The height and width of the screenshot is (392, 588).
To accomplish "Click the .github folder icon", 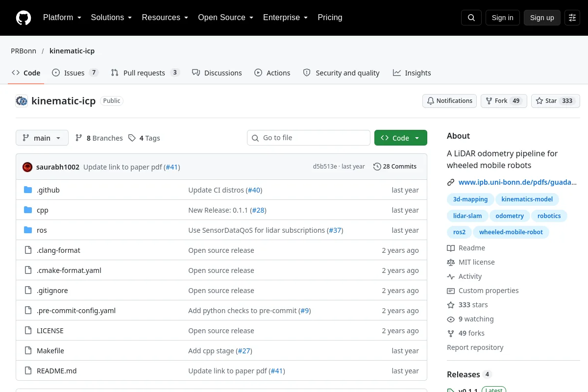I will (x=28, y=190).
